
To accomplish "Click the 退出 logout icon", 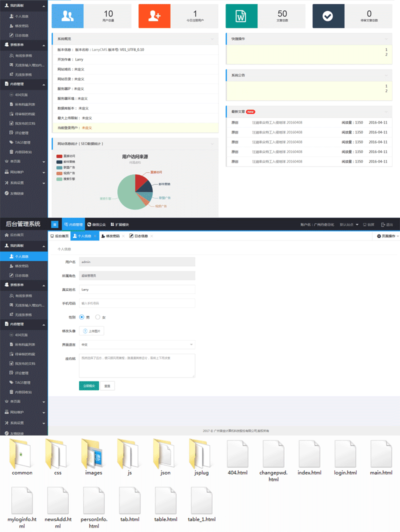I will tap(383, 225).
